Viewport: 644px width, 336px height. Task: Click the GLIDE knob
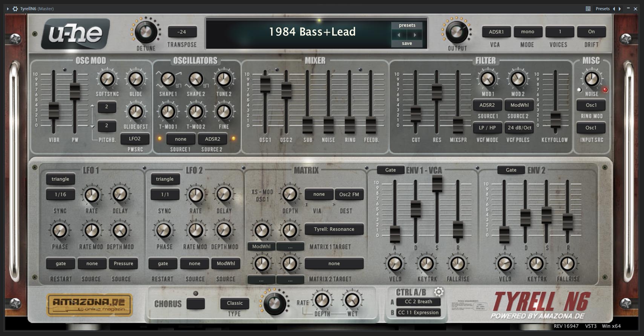point(136,79)
